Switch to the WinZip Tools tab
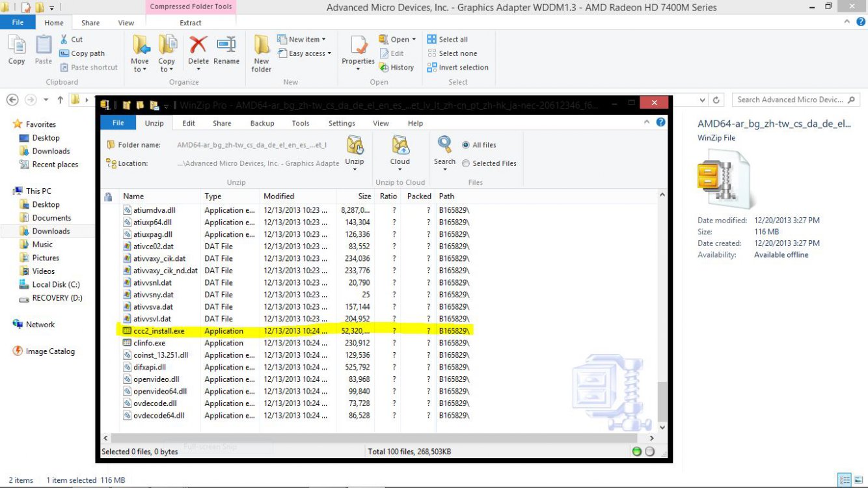Image resolution: width=868 pixels, height=488 pixels. [301, 123]
